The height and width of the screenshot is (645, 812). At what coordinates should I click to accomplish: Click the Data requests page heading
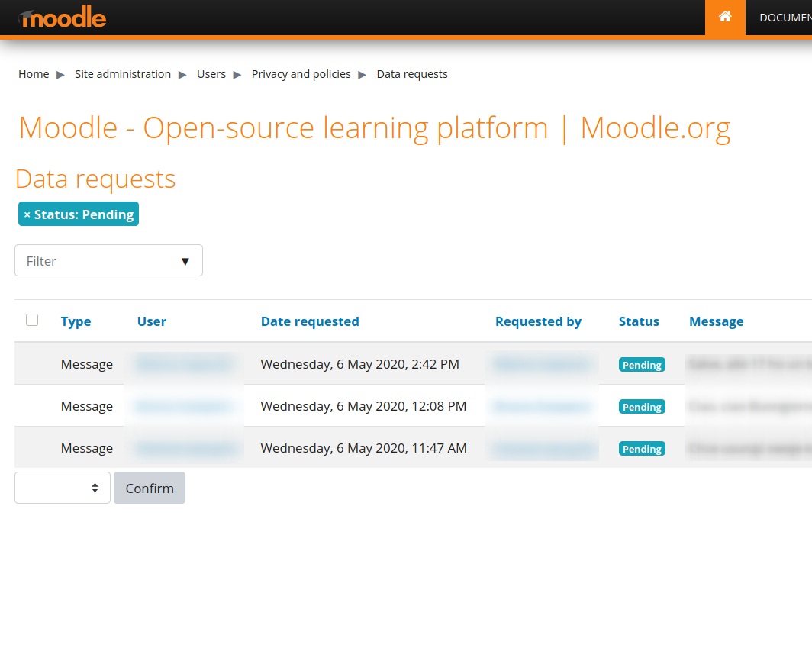coord(95,179)
